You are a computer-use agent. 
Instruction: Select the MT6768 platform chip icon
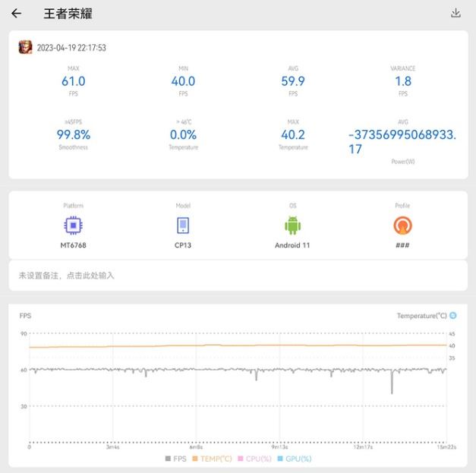point(73,225)
